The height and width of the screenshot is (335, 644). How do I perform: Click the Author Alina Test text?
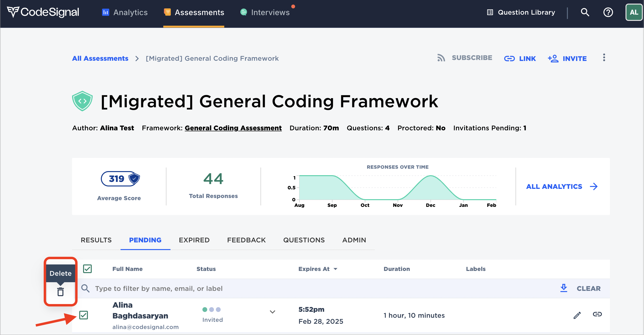pos(103,128)
